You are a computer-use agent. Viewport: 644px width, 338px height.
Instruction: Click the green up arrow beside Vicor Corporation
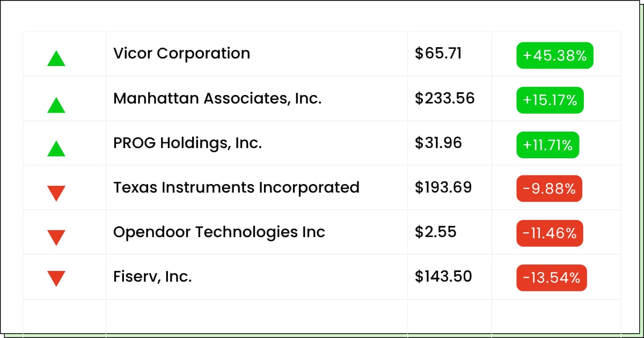coord(56,58)
